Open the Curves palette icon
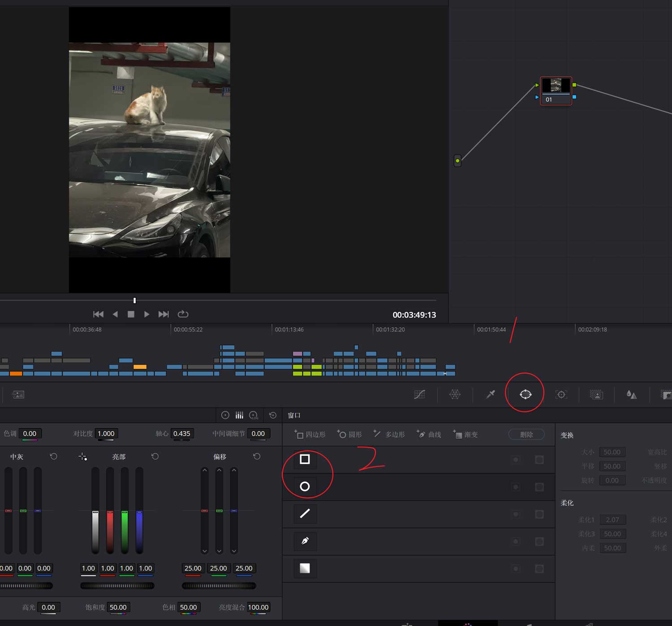Screen dimensions: 672x626 coord(419,394)
